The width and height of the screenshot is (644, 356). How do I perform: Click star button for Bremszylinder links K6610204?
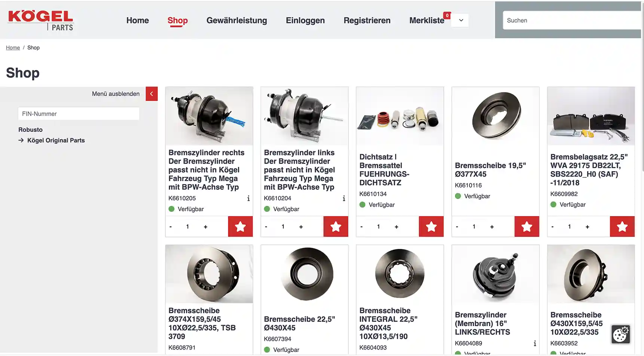(336, 226)
